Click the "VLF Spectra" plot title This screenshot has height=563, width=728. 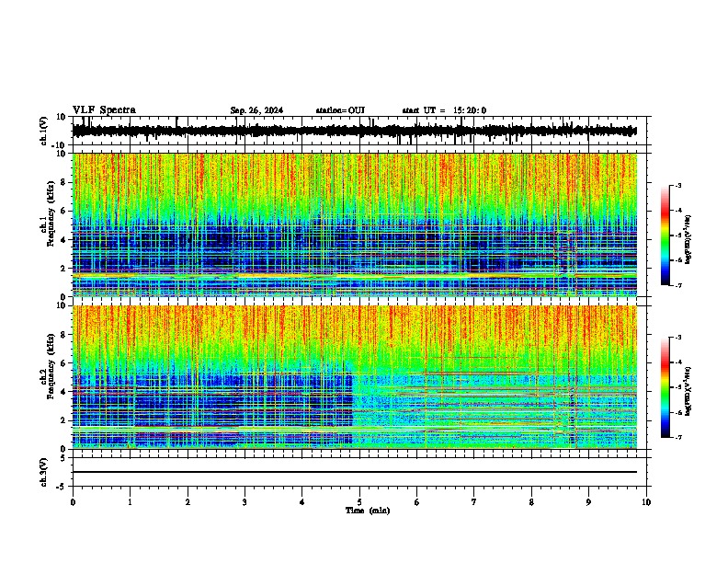[x=104, y=110]
